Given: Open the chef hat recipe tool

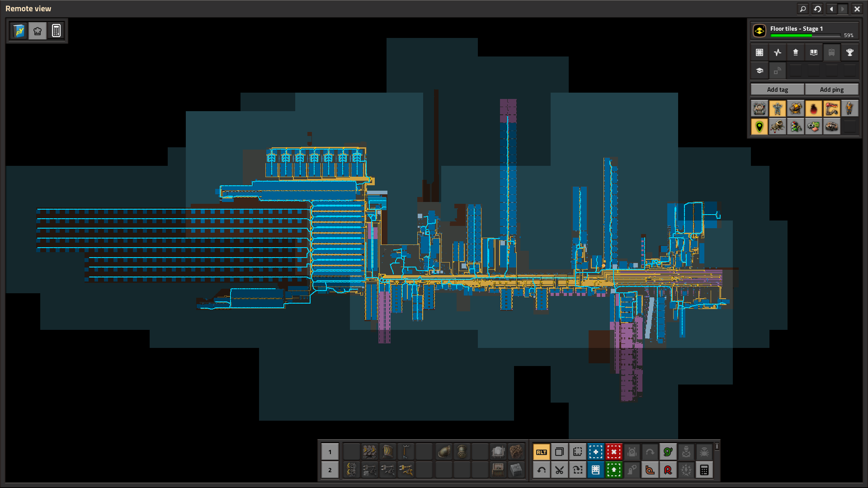Looking at the screenshot, I should click(x=38, y=31).
